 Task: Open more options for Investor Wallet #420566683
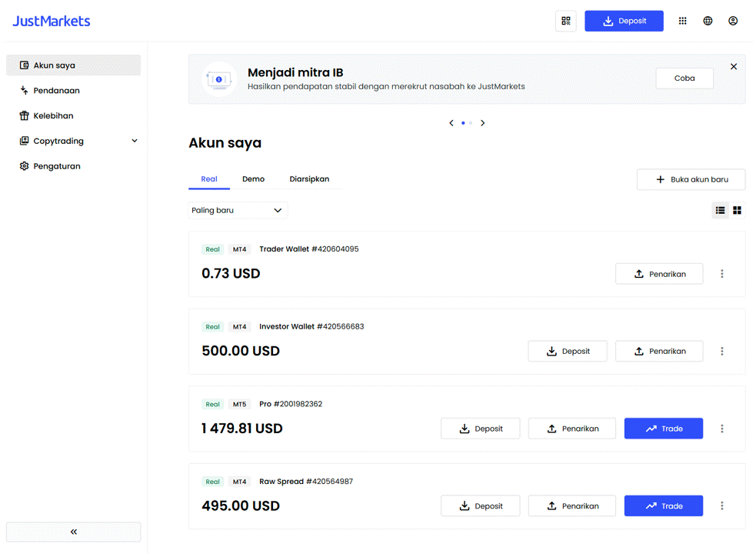721,352
